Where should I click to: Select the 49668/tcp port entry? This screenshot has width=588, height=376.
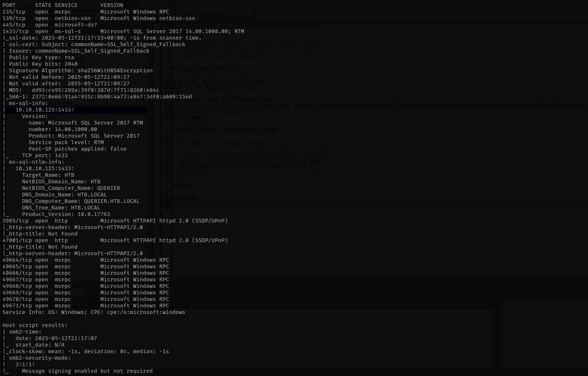[17, 286]
